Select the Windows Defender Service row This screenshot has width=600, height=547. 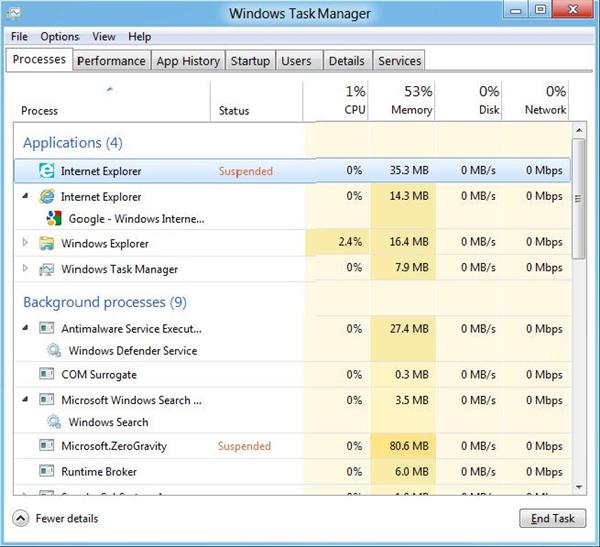click(x=133, y=351)
